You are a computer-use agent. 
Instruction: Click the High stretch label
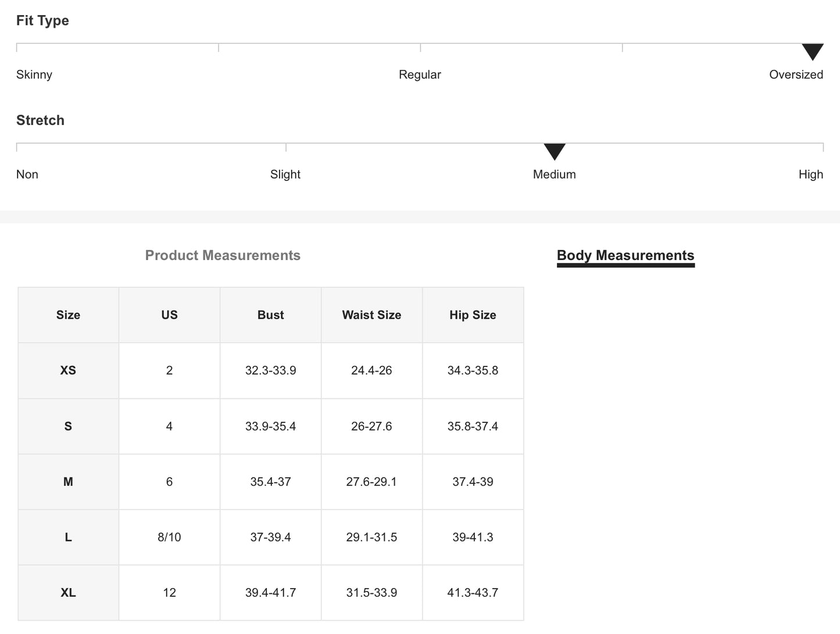click(x=810, y=174)
